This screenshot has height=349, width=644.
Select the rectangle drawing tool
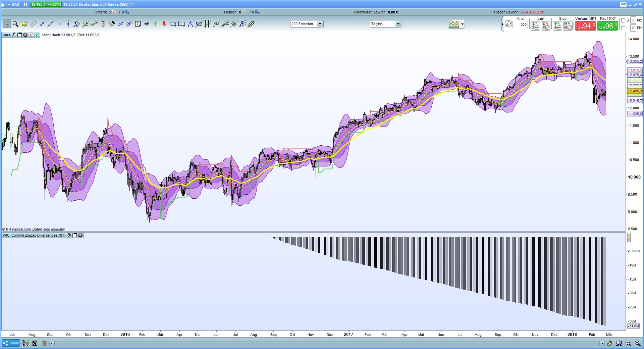(x=181, y=24)
